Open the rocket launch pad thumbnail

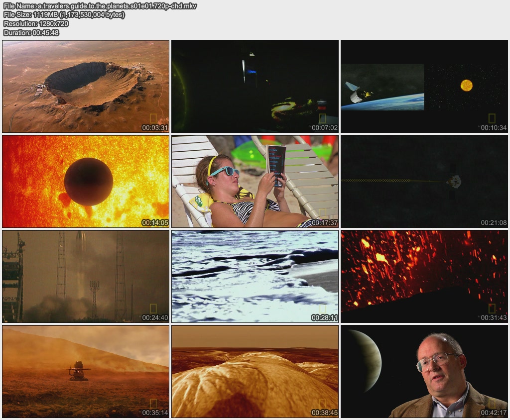tap(86, 276)
